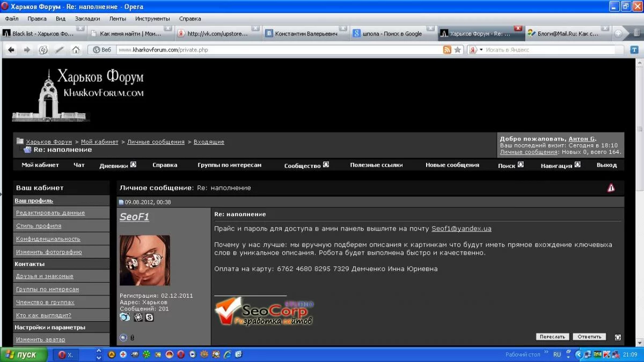Image resolution: width=644 pixels, height=362 pixels.
Task: Click the Антон G. welcome username link
Action: pos(582,138)
